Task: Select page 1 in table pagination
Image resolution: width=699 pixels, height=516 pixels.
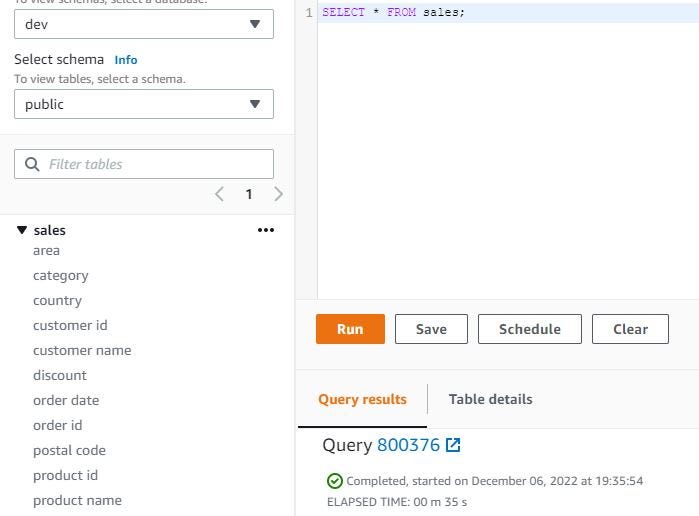Action: [x=249, y=194]
